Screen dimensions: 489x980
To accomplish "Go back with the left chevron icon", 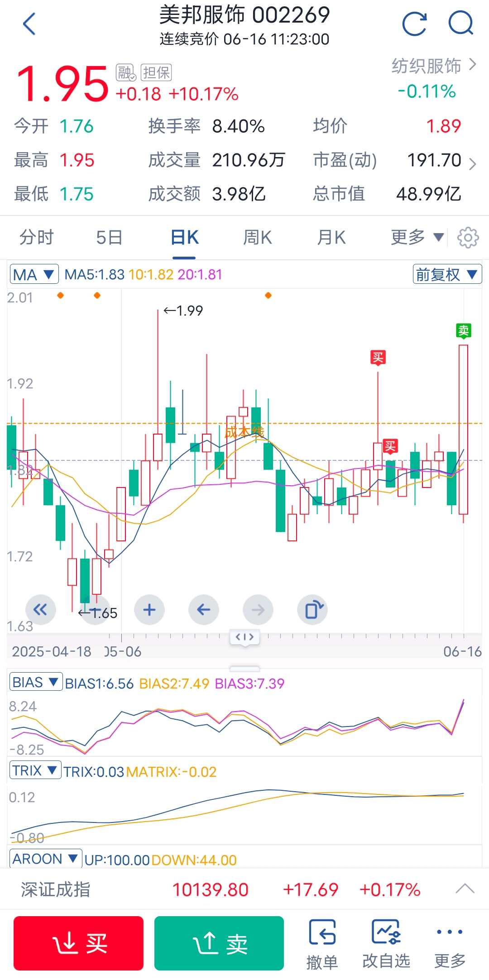I will [29, 24].
